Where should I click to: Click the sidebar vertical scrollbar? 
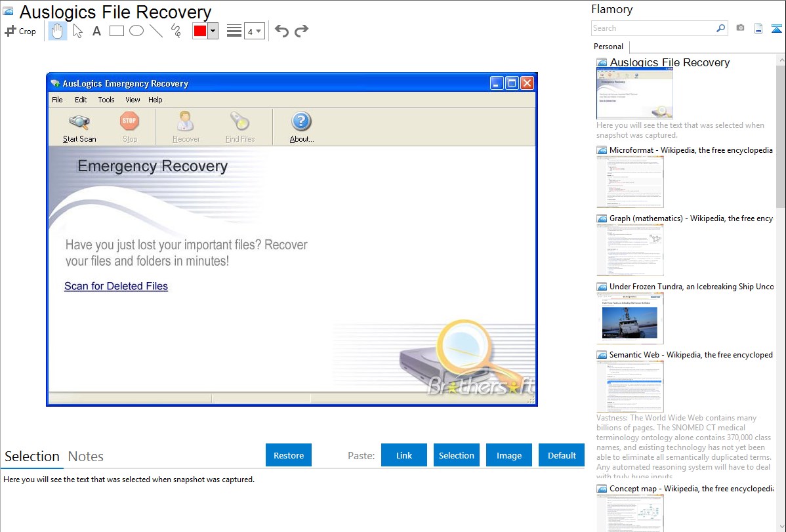point(781,135)
